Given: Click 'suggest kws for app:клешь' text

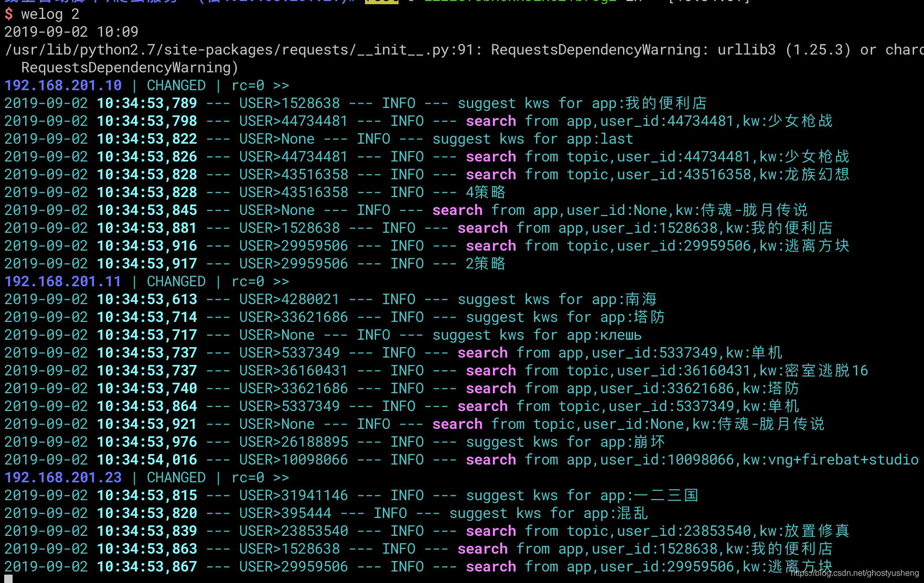Looking at the screenshot, I should (x=537, y=335).
